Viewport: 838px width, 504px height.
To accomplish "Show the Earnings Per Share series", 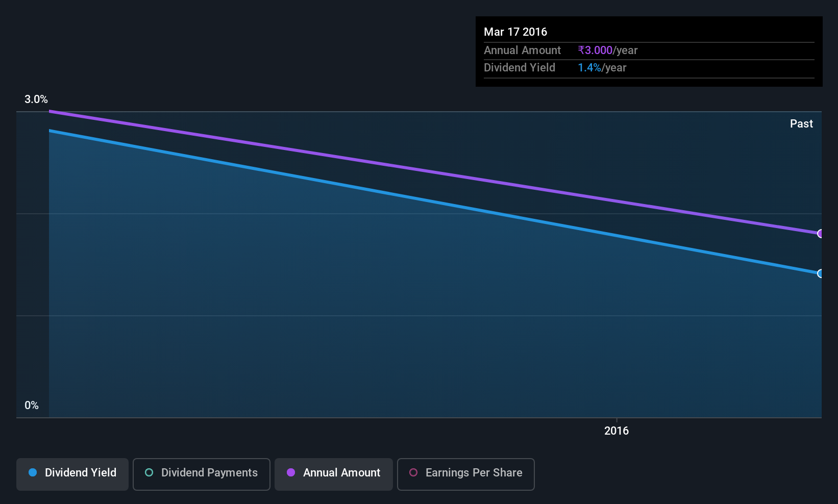I will (x=466, y=474).
